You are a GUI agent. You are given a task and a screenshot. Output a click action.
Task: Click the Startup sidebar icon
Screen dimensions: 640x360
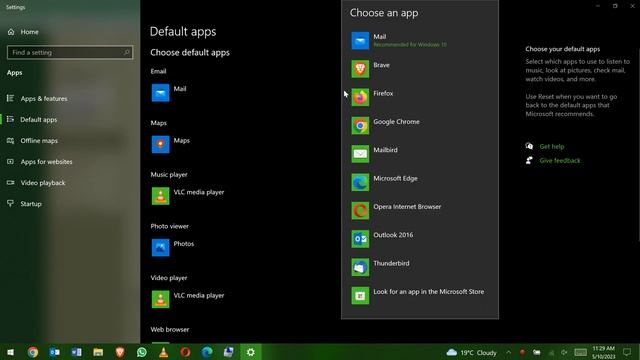(x=10, y=203)
